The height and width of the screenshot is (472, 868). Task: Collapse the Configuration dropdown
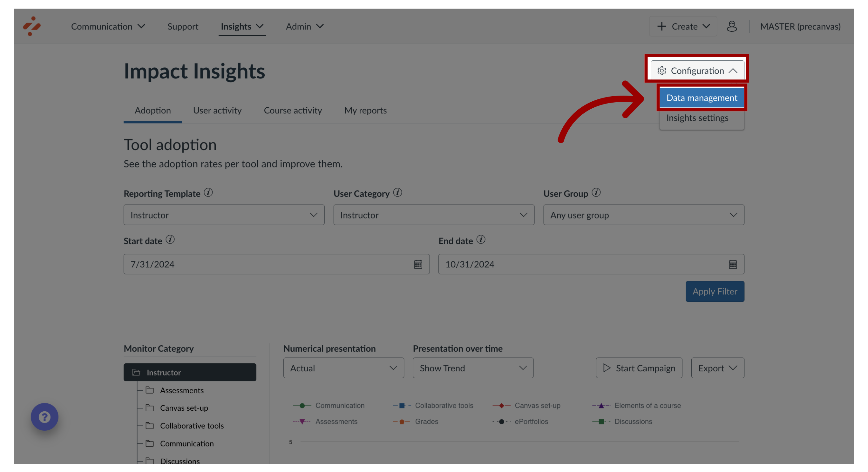tap(697, 71)
